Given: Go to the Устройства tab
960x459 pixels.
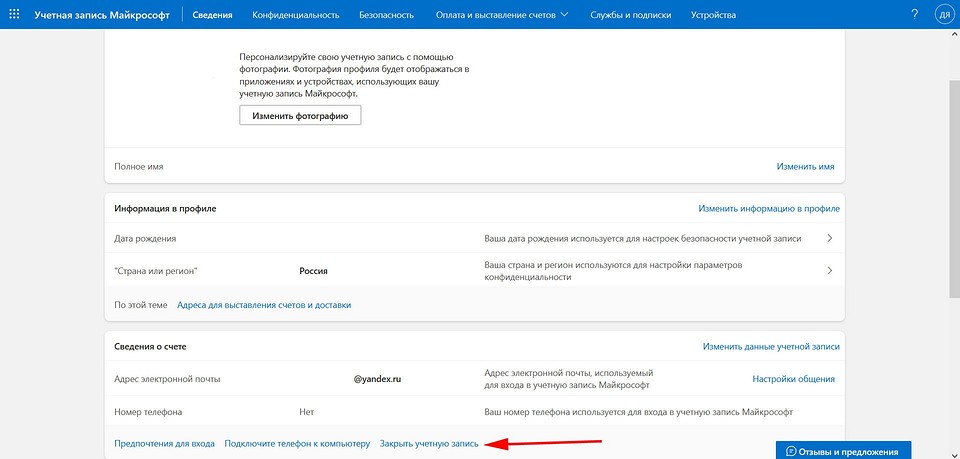Looking at the screenshot, I should tap(713, 15).
